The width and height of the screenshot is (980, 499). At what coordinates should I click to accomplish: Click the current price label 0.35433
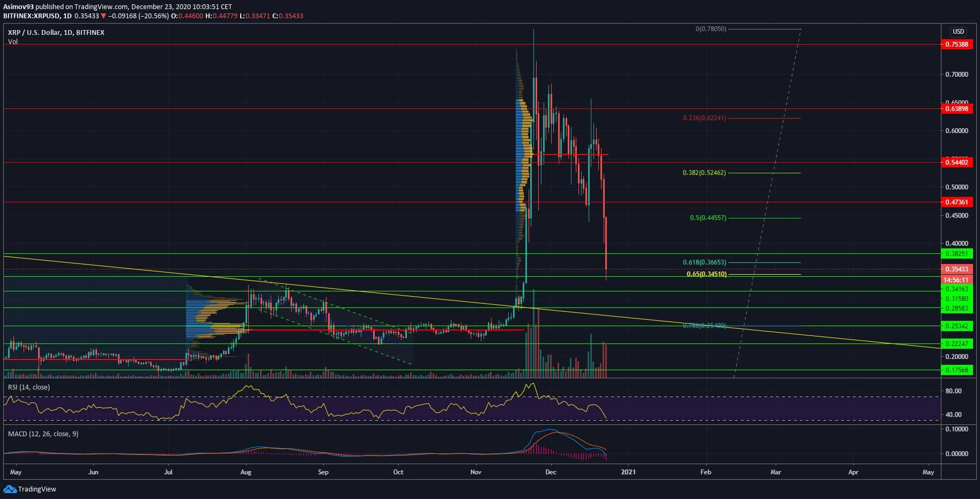click(957, 269)
